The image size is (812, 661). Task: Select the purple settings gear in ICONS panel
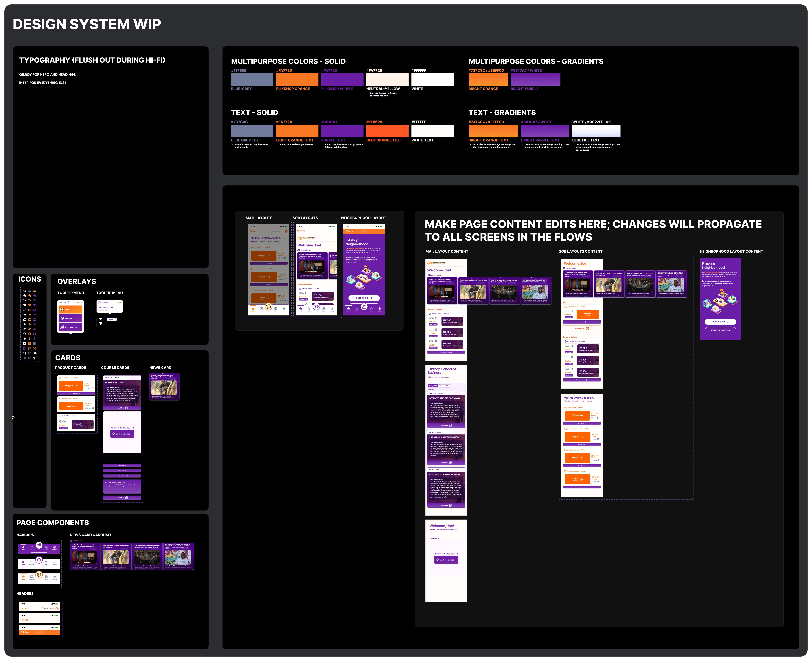[x=35, y=310]
